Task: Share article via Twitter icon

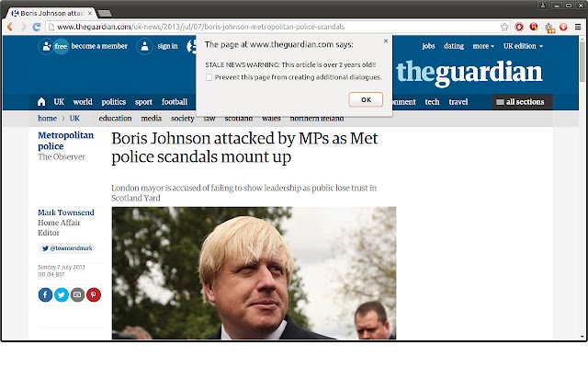Action: point(62,294)
